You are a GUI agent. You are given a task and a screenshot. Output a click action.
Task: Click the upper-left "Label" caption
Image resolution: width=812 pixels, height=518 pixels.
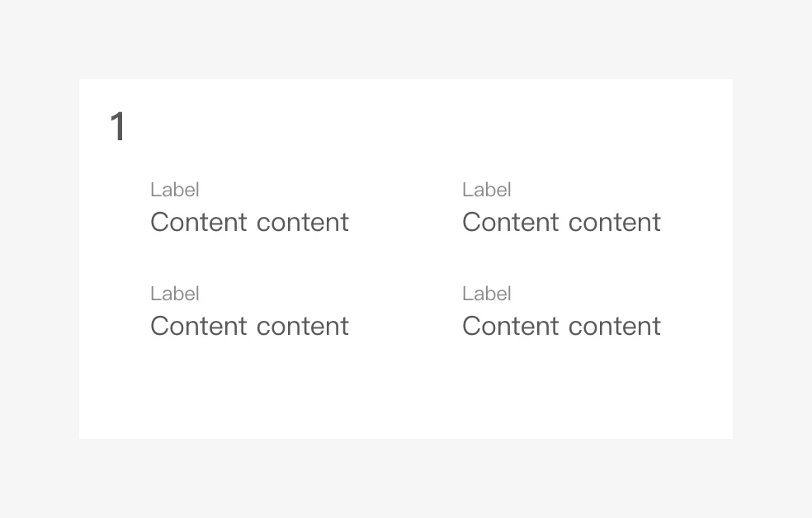click(175, 190)
